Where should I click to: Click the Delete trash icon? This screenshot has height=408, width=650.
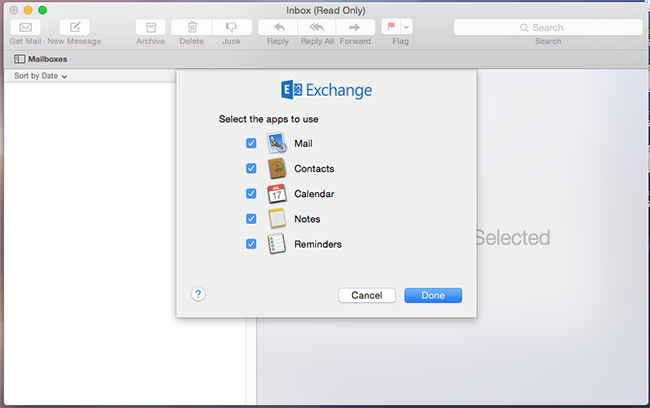pos(192,27)
